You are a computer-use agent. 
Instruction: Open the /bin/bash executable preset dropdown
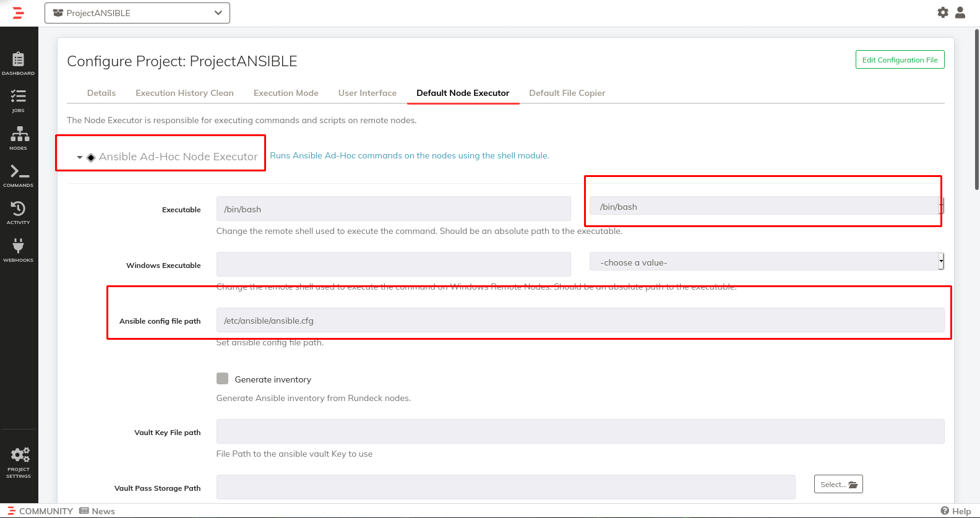(x=767, y=207)
